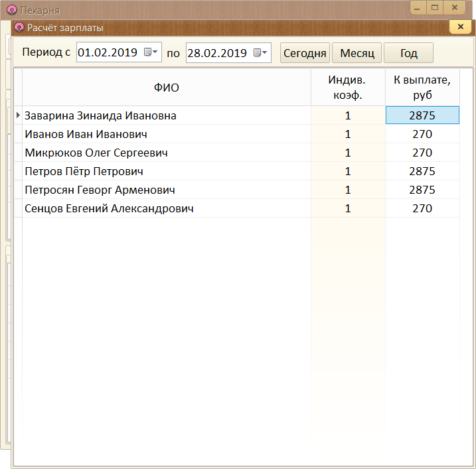Click coefficient 1 for Сенцов

coord(348,208)
